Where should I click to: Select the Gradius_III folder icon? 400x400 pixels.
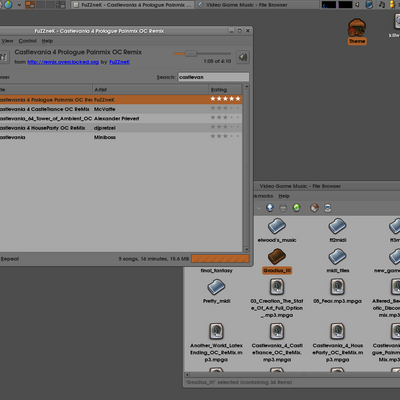coord(277,256)
